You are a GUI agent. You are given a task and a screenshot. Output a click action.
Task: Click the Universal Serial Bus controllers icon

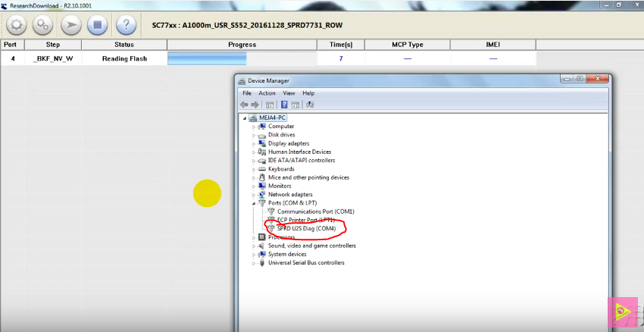pos(262,263)
